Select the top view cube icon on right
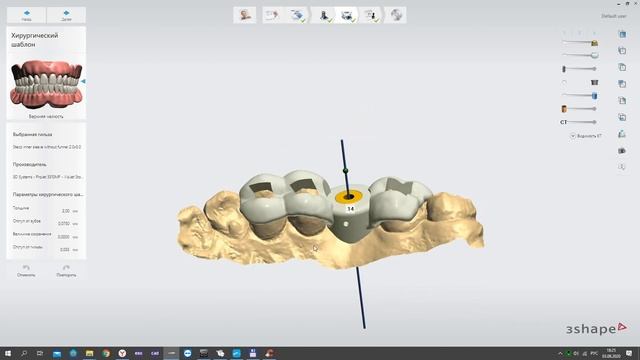This screenshot has width=640, height=360. tap(622, 34)
